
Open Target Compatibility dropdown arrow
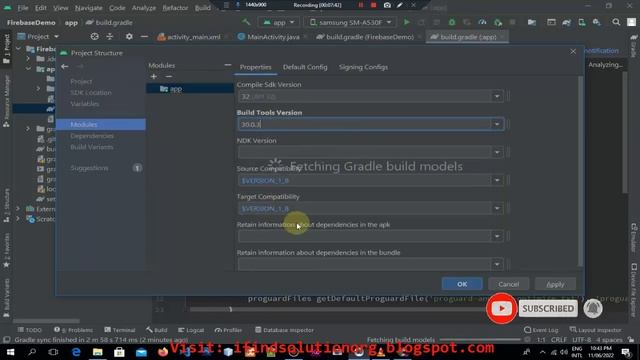(497, 208)
